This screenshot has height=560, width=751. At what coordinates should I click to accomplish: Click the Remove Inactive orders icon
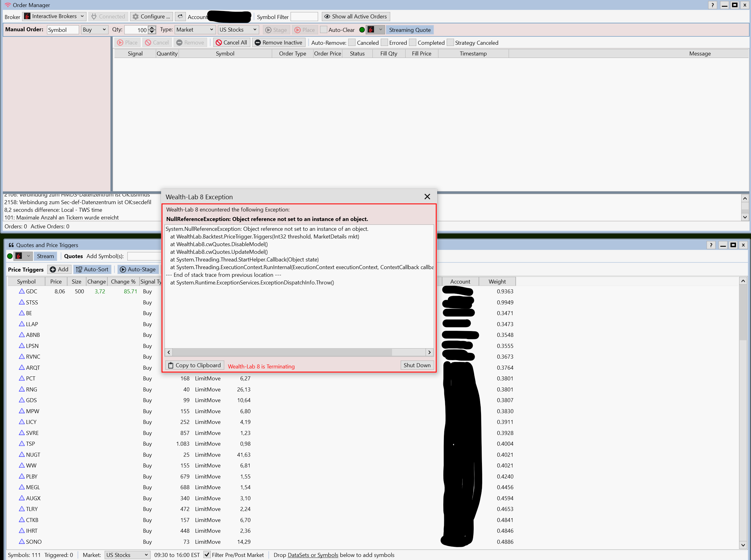258,42
